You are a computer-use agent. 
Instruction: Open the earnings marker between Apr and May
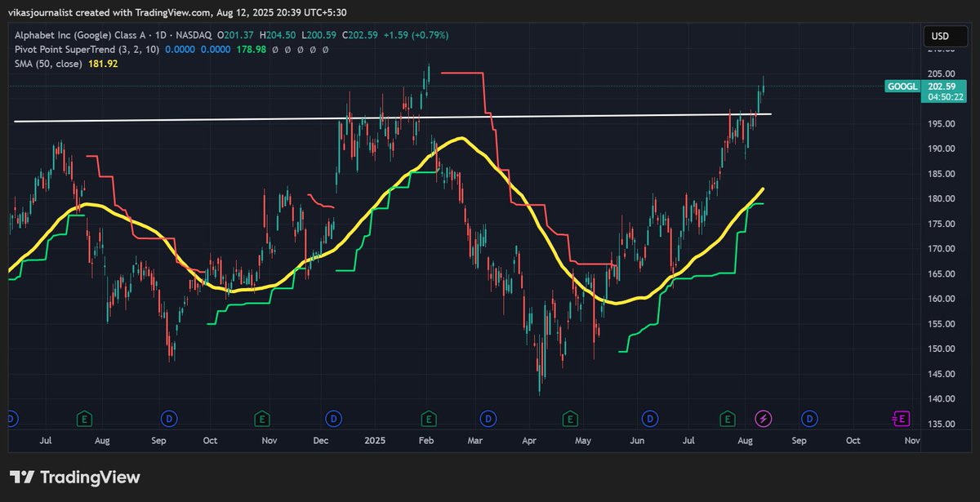[x=571, y=419]
